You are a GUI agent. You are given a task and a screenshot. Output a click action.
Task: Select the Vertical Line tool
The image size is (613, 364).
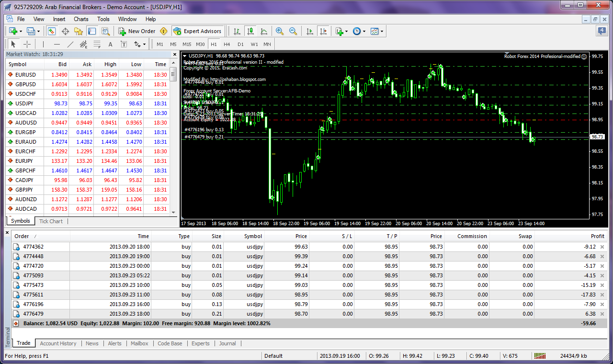click(x=43, y=44)
